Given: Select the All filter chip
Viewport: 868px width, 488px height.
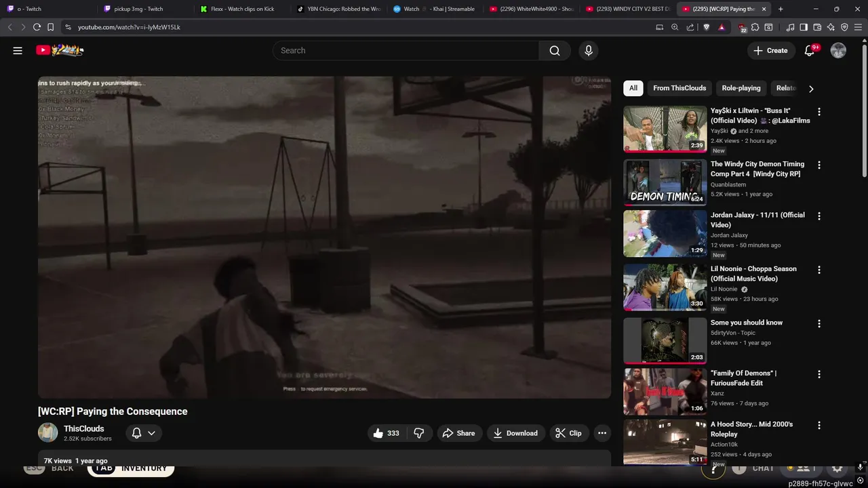Looking at the screenshot, I should tap(633, 88).
